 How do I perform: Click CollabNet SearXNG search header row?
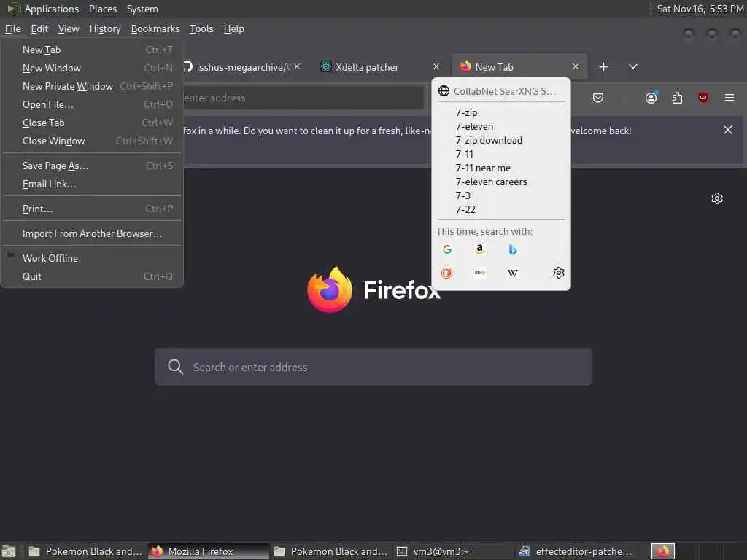[x=500, y=91]
